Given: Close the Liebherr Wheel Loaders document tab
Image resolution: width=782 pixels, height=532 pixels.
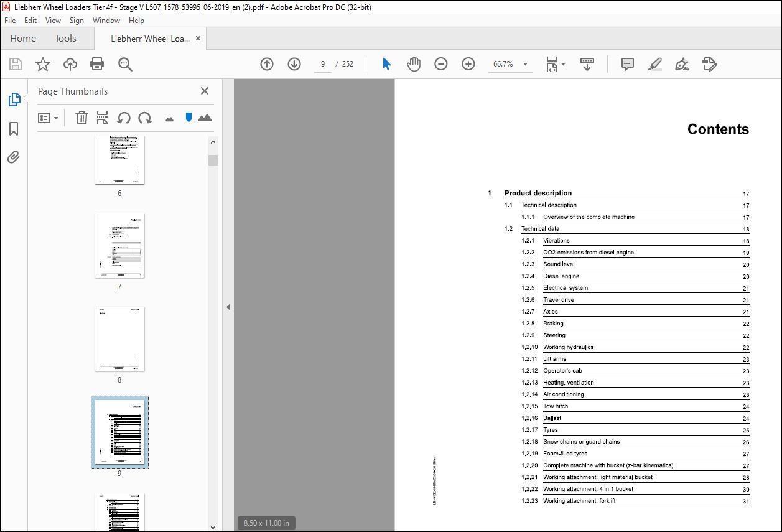Looking at the screenshot, I should [x=198, y=39].
